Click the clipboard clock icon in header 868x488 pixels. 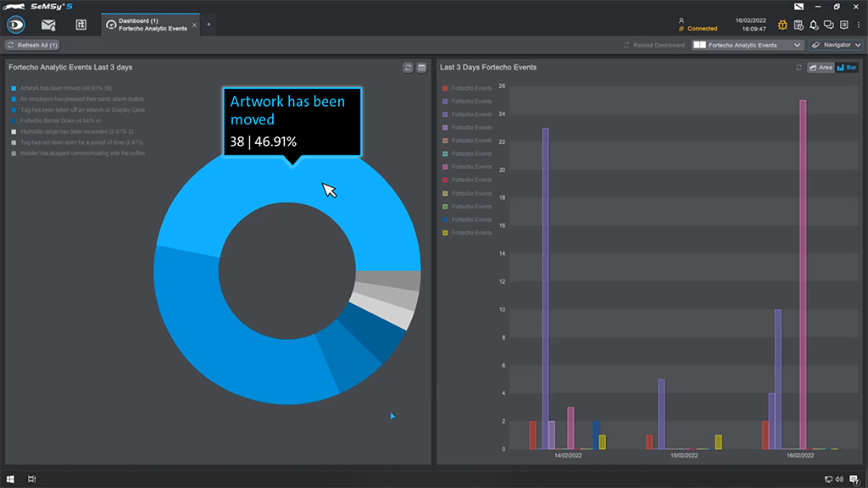798,25
